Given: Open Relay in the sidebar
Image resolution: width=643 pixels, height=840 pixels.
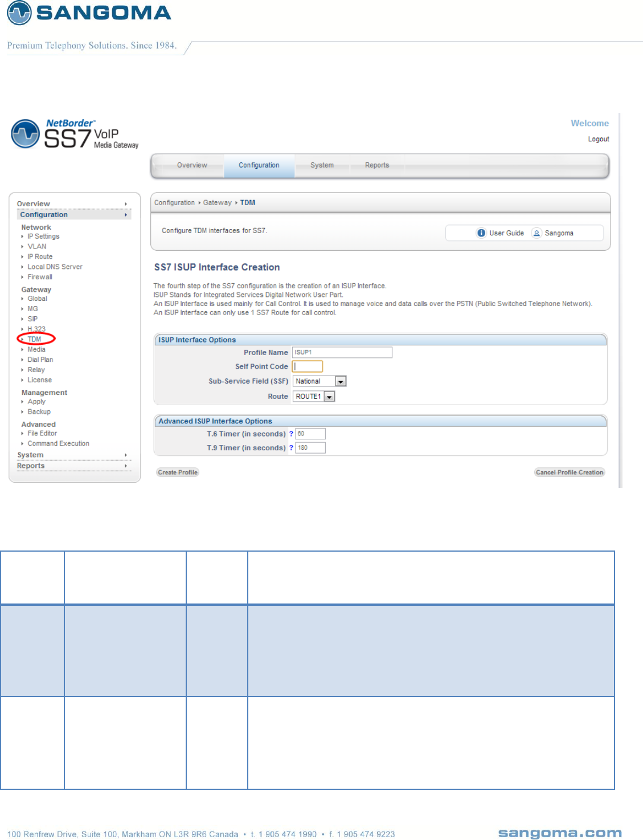Looking at the screenshot, I should point(36,370).
